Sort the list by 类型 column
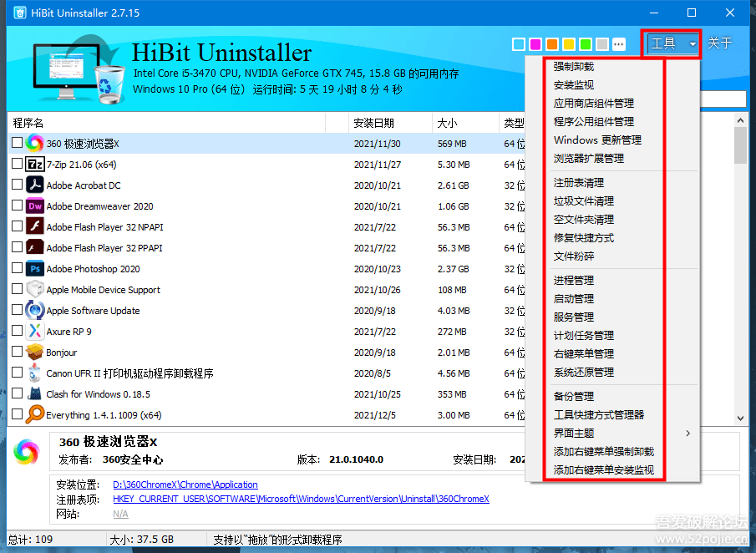 click(513, 123)
